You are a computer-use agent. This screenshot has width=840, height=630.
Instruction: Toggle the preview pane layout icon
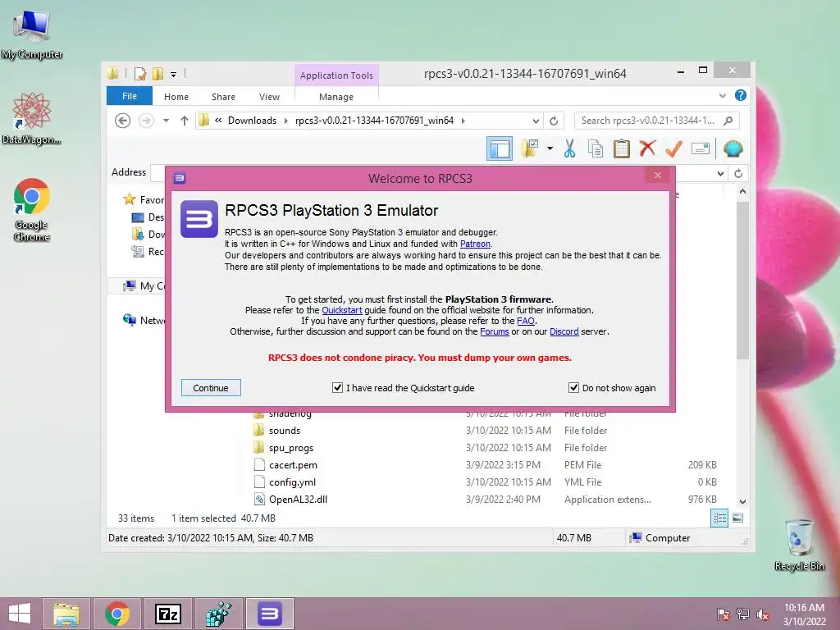[x=500, y=149]
